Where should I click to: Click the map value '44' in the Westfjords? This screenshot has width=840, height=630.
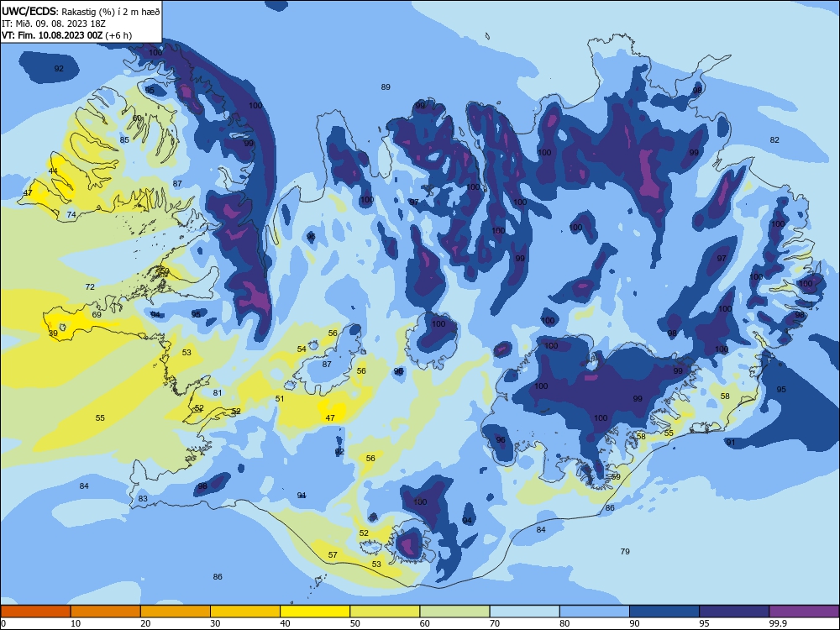tap(53, 171)
